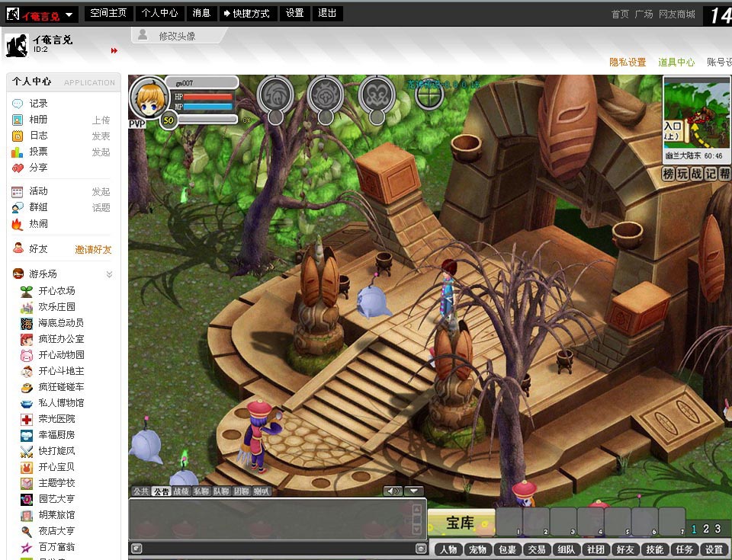This screenshot has height=560, width=732.
Task: Open 活动 in the sidebar
Action: (x=38, y=191)
